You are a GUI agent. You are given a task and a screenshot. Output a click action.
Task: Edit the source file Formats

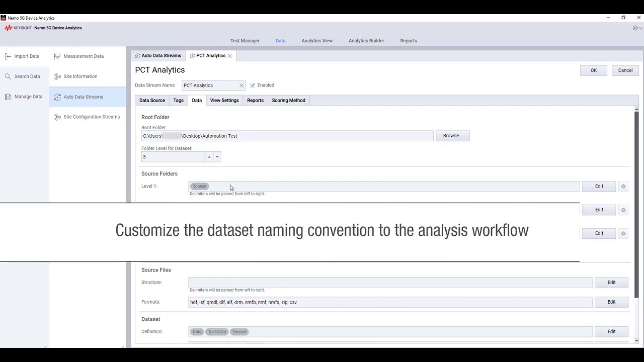pos(612,302)
